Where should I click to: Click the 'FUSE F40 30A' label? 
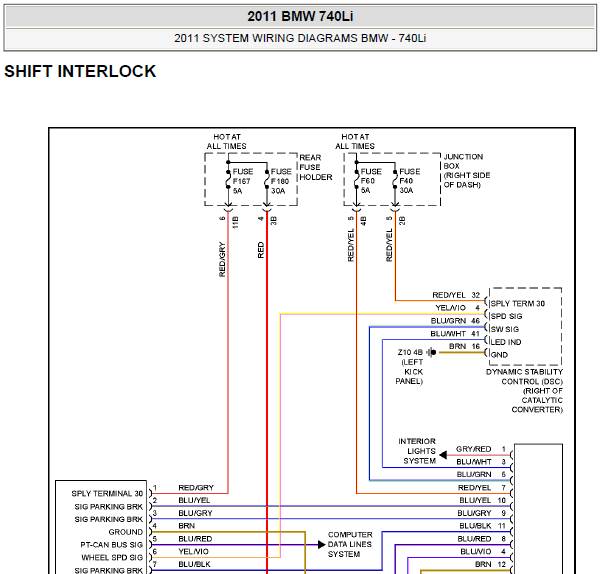point(410,181)
